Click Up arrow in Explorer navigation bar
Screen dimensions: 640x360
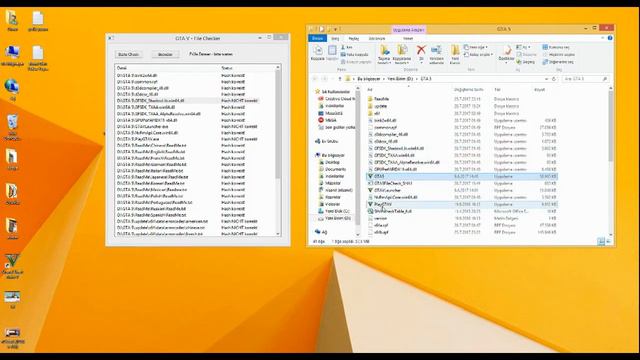pyautogui.click(x=339, y=79)
